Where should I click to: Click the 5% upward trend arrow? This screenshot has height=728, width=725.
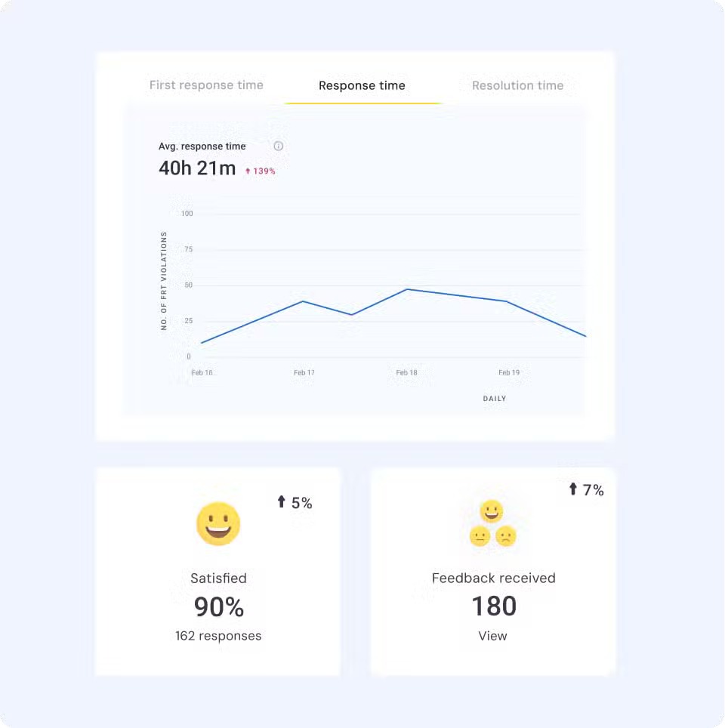pyautogui.click(x=282, y=501)
